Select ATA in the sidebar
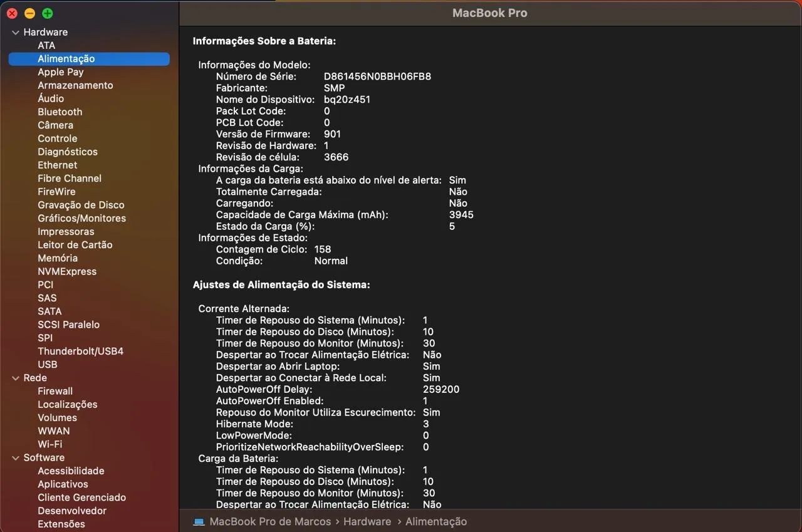This screenshot has width=802, height=532. coord(46,45)
